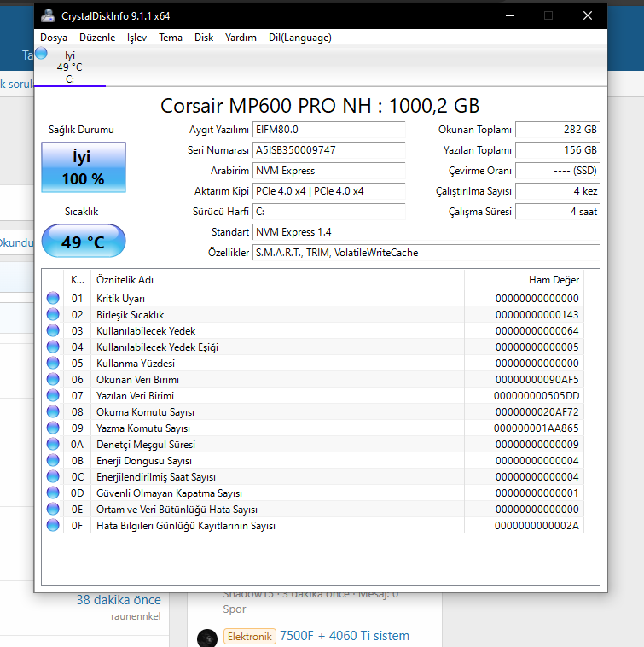
Task: Click raw value 000000001AA865
Action: (537, 428)
